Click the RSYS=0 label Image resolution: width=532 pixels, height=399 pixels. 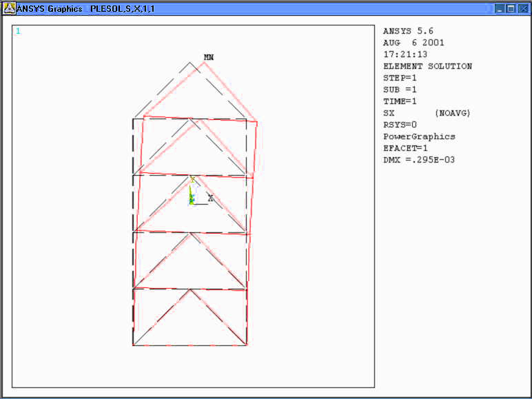(400, 125)
